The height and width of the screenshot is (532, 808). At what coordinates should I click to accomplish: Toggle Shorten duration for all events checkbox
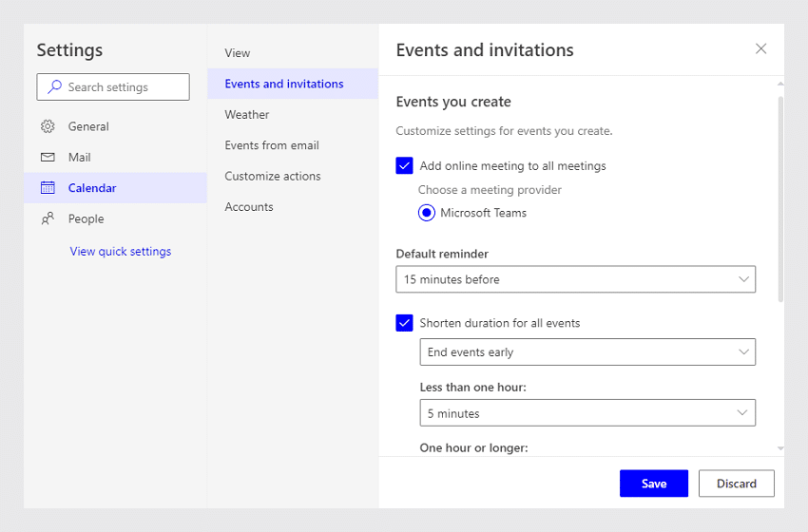click(404, 323)
